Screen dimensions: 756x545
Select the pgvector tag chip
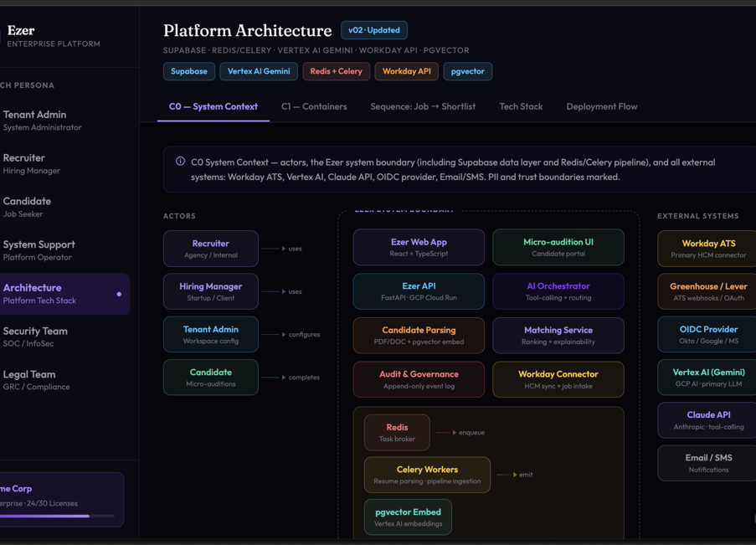tap(468, 71)
